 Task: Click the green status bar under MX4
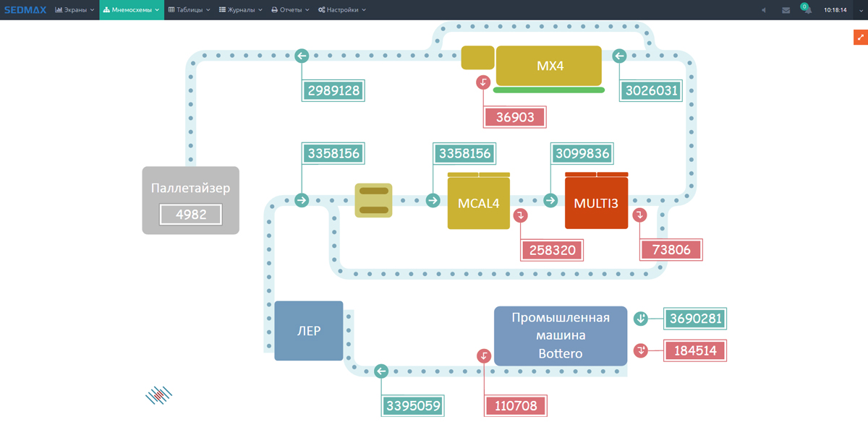(549, 90)
